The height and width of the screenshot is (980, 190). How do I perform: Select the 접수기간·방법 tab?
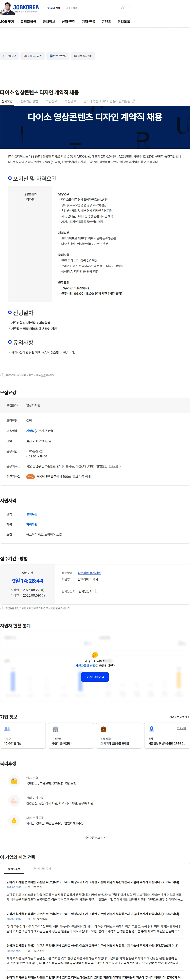29,101
